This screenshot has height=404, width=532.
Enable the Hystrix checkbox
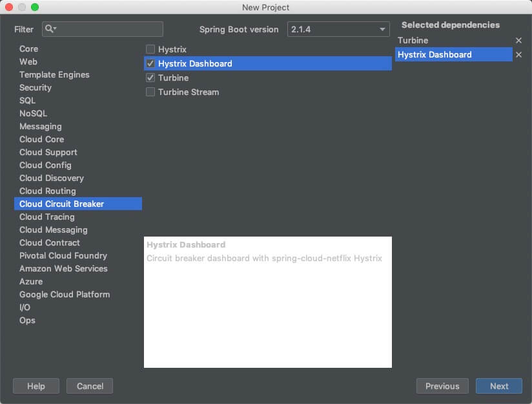tap(150, 49)
